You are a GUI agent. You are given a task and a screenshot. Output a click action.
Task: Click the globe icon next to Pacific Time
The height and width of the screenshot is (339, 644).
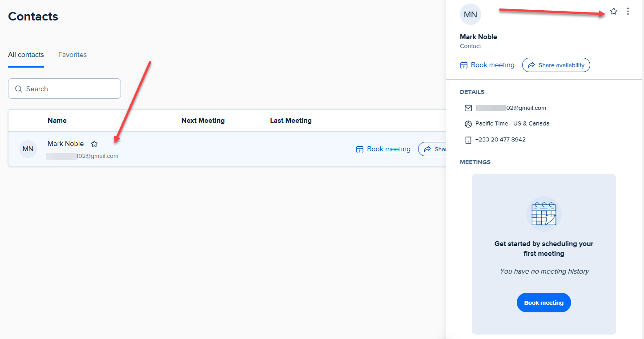point(468,124)
